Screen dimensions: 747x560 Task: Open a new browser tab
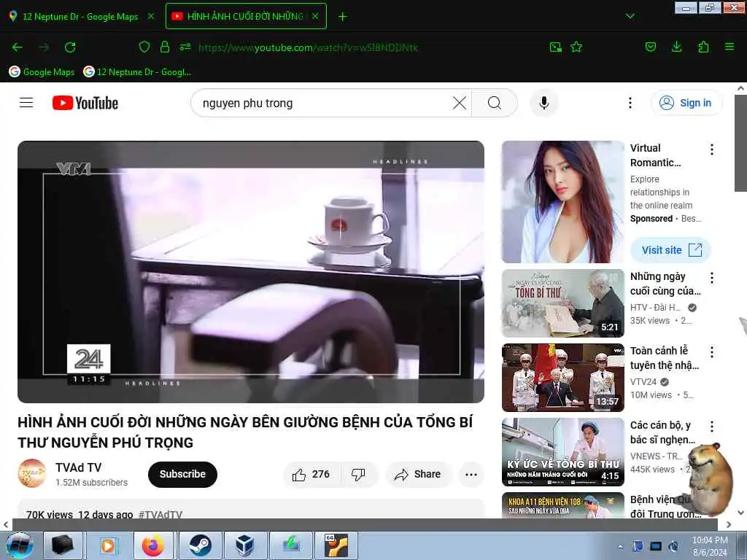[343, 17]
